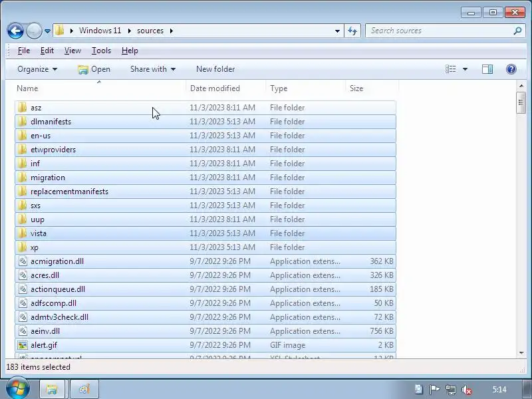This screenshot has height=399, width=532.
Task: Change view with the views icon
Action: click(451, 69)
